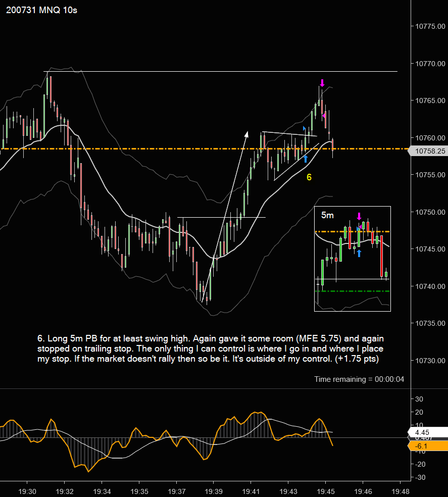The width and height of the screenshot is (448, 497).
Task: Click the 10760.00 price axis label
Action: tap(430, 138)
